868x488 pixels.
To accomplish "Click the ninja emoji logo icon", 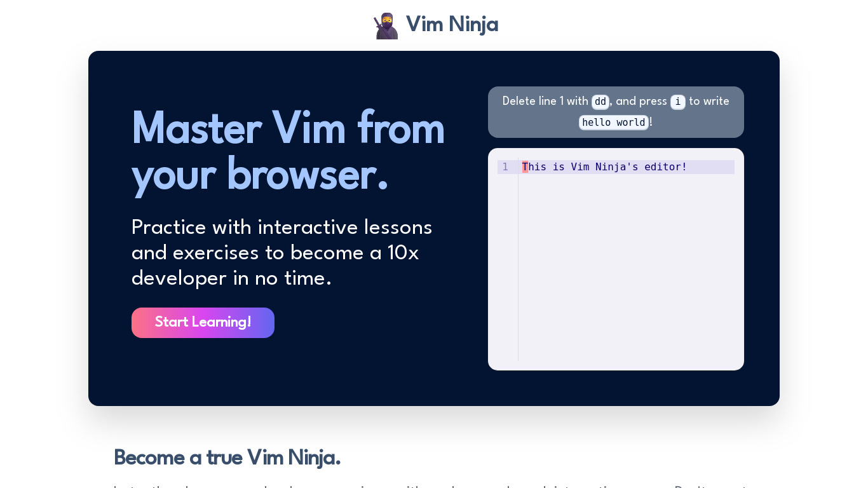I will pos(386,26).
